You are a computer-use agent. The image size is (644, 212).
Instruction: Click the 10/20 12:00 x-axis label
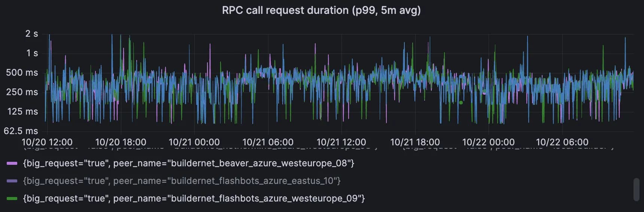[47, 142]
